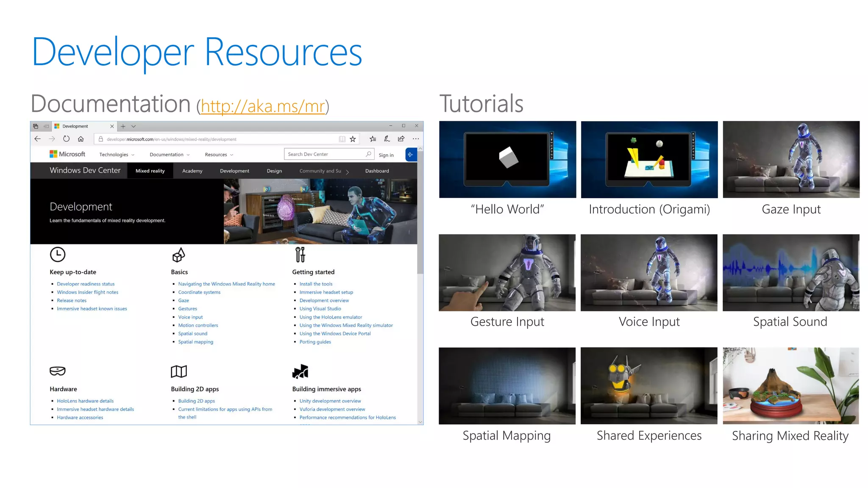Click the browser back arrow
This screenshot has width=868, height=488.
37,139
